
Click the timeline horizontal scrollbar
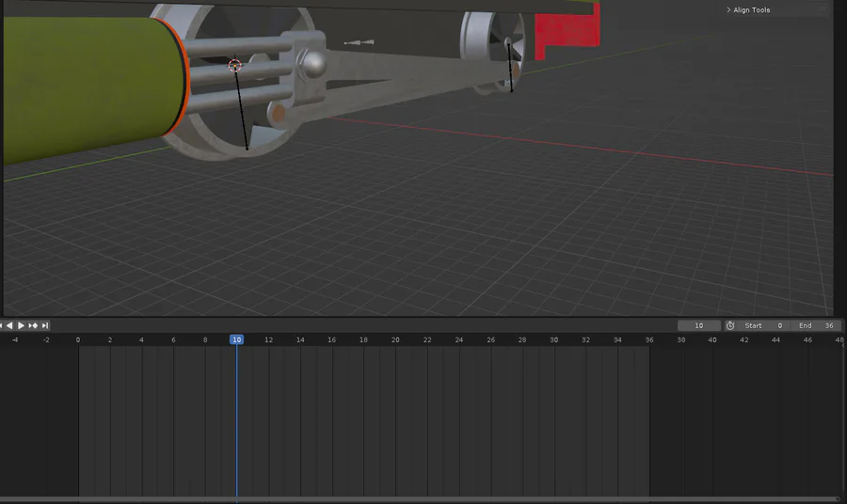[x=419, y=499]
